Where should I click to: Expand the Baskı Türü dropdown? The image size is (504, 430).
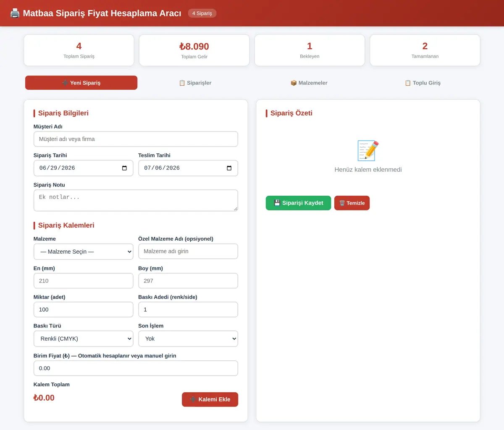83,338
